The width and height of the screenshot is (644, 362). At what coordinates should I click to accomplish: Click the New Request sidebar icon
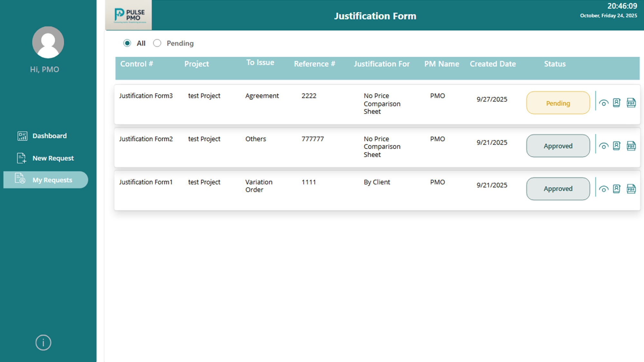22,158
